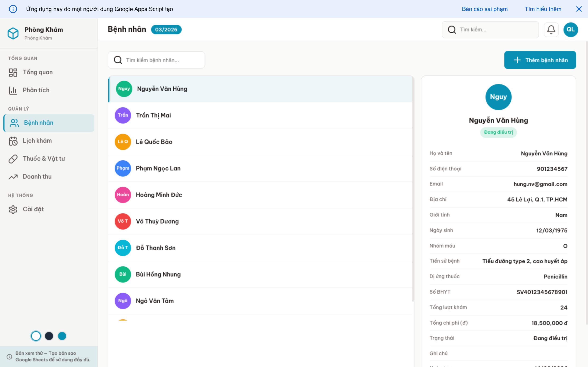This screenshot has height=367, width=588.
Task: Select the teal theme circle
Action: (x=62, y=336)
